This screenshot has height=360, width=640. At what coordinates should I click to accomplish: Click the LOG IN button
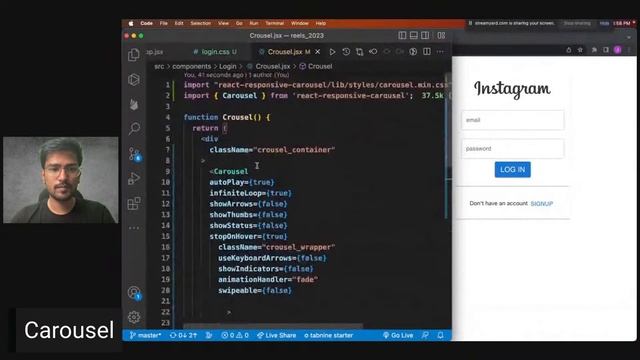(513, 169)
